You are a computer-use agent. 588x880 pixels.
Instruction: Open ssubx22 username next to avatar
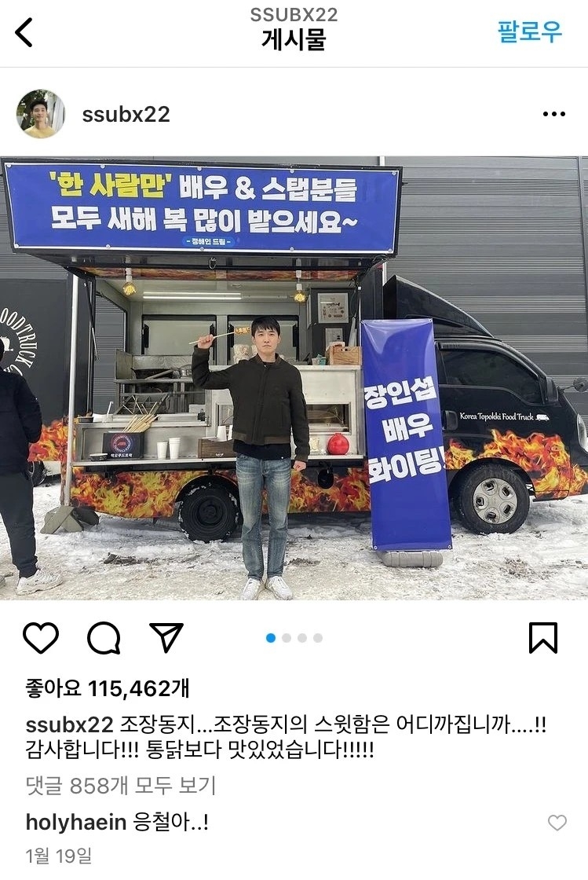(126, 115)
